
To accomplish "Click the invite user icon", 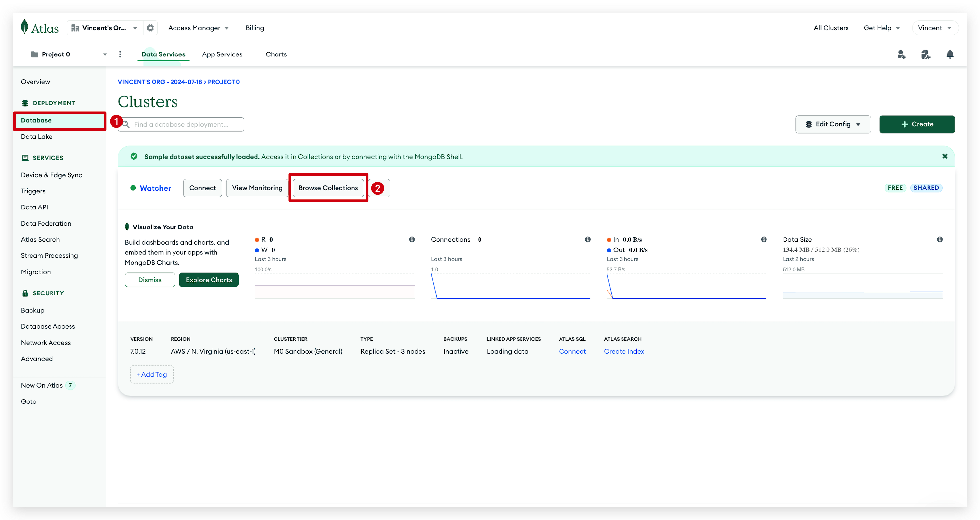I will 901,54.
